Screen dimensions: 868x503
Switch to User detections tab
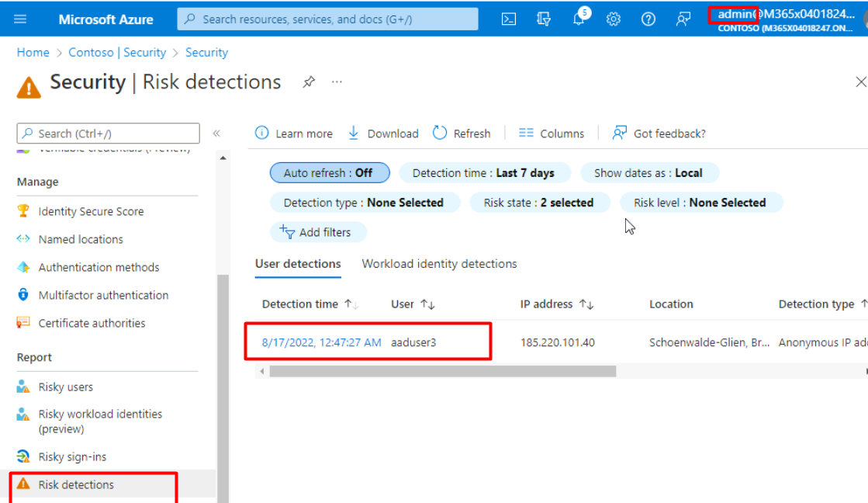tap(298, 264)
